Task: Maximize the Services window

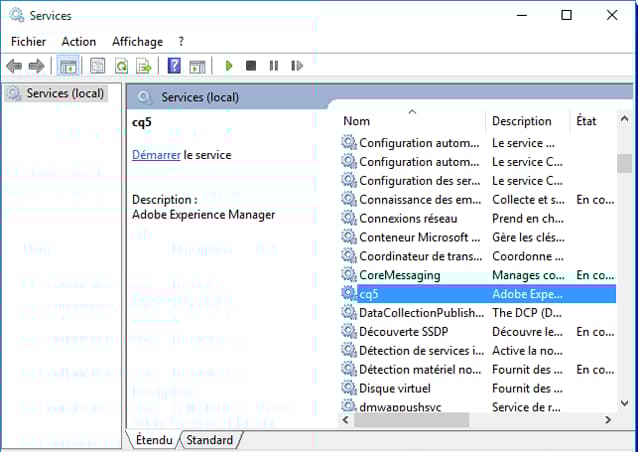Action: pyautogui.click(x=566, y=15)
